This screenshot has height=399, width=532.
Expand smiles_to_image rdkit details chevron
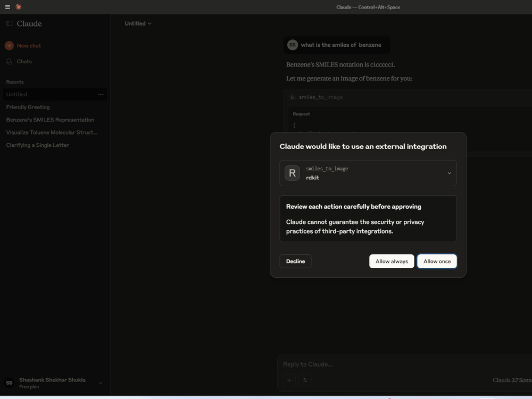tap(449, 173)
